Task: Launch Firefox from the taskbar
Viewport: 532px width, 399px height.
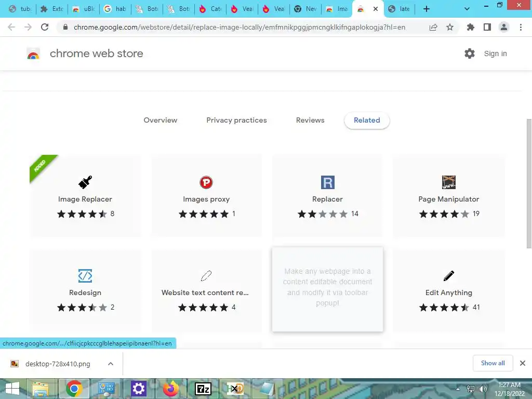Action: [x=171, y=389]
